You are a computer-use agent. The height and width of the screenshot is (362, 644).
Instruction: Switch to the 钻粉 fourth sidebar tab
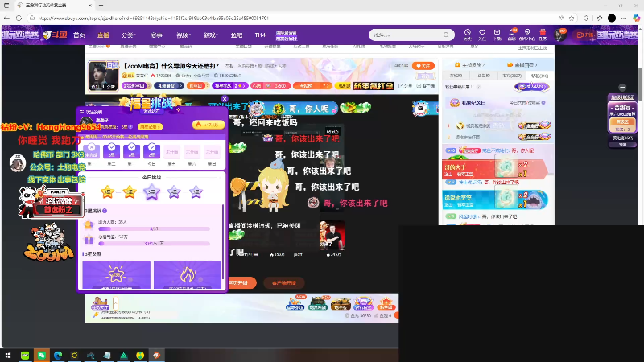pyautogui.click(x=539, y=76)
